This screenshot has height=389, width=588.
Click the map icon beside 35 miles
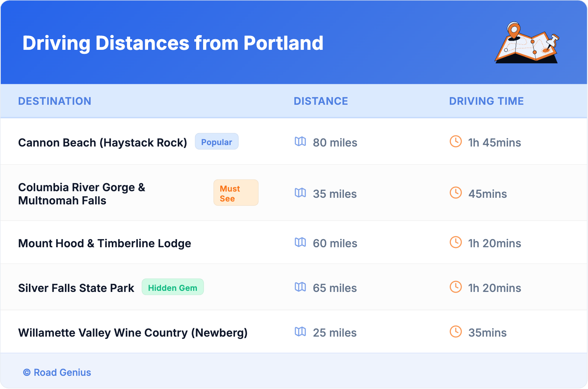tap(300, 193)
